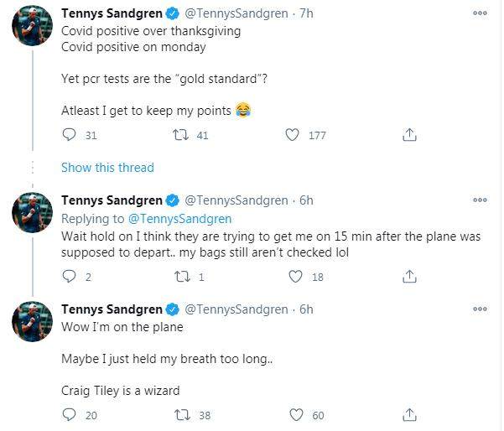Reply to the Covid positive tweet
Image resolution: width=504 pixels, height=431 pixels.
[x=69, y=135]
